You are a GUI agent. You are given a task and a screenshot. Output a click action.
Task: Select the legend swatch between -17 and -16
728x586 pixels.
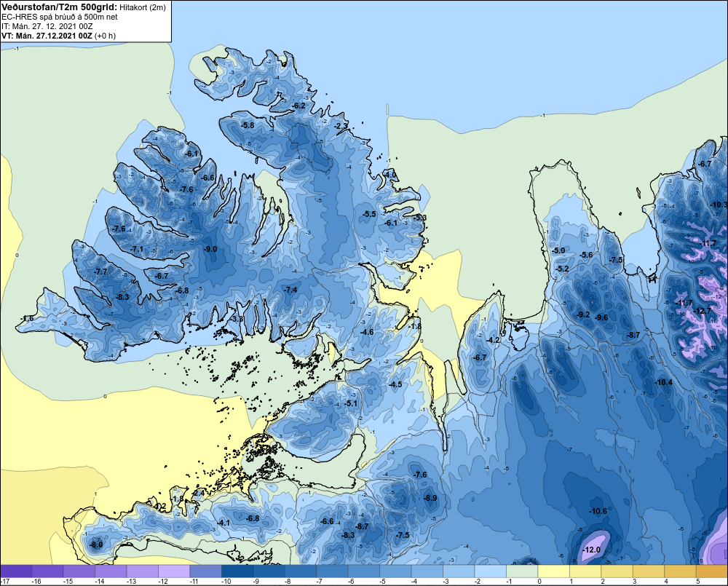[16, 571]
